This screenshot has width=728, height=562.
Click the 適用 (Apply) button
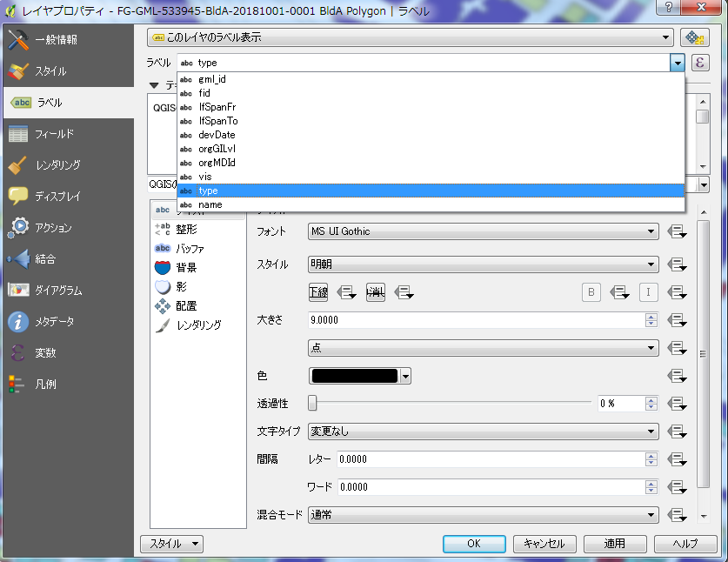click(614, 543)
